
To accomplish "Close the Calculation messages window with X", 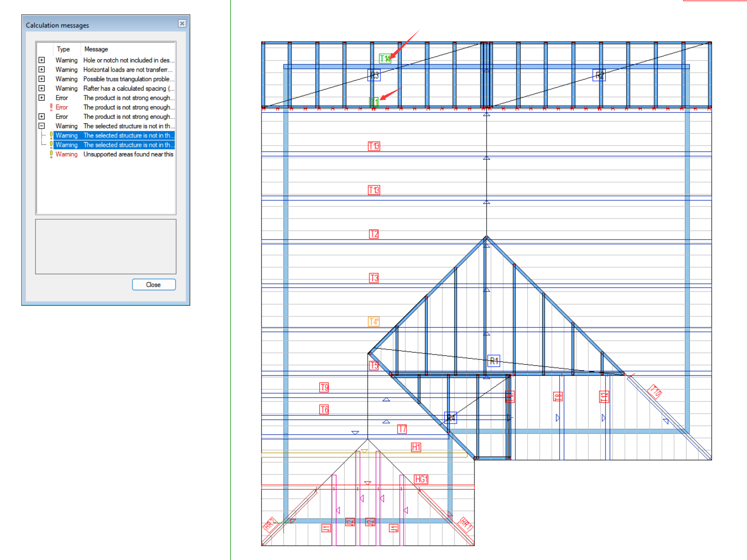I will 182,24.
